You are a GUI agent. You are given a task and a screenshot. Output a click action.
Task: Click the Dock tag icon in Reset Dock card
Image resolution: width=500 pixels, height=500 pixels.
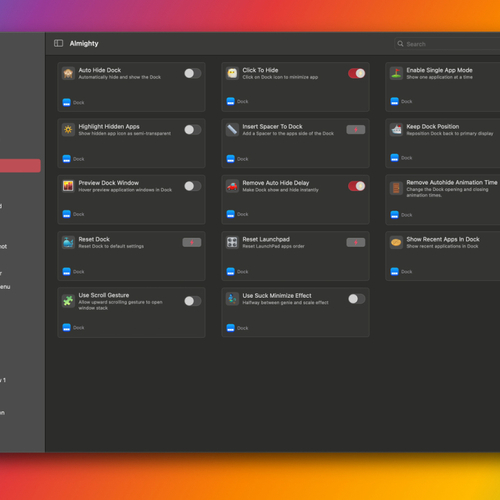(x=67, y=271)
